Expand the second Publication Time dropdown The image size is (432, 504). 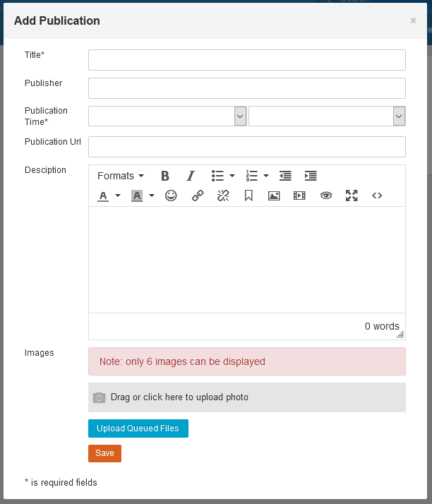(x=399, y=116)
